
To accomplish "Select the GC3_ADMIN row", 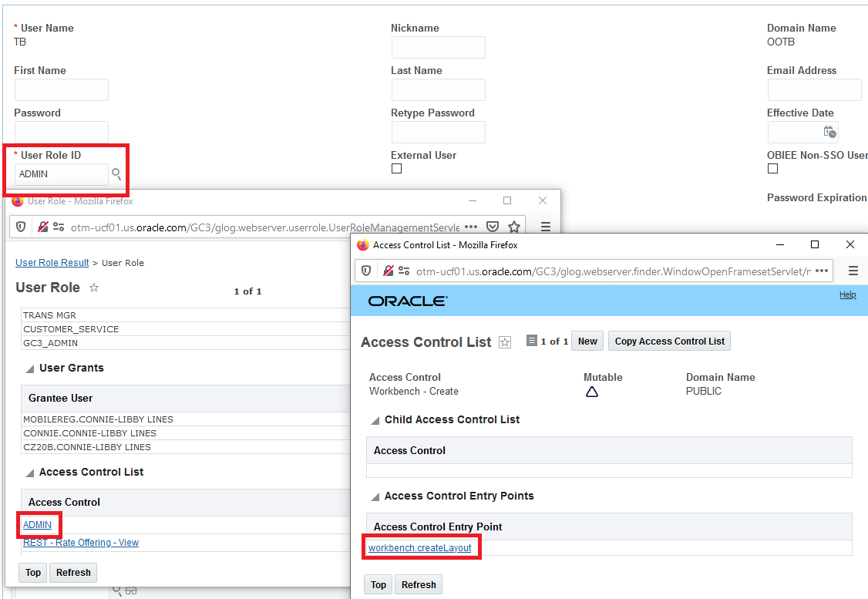I will click(x=186, y=343).
